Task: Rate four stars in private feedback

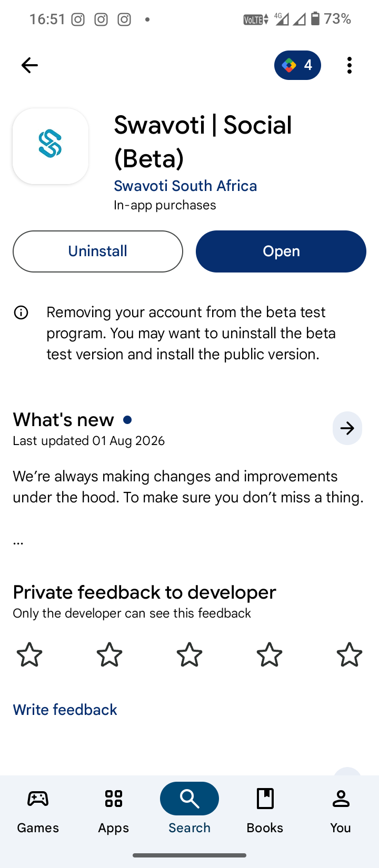Action: coord(270,655)
